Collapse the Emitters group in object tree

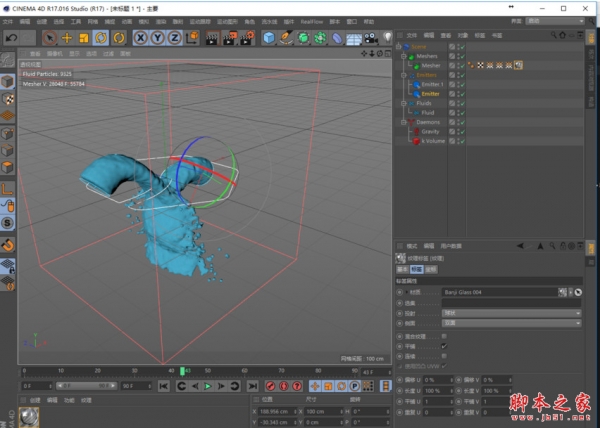403,75
